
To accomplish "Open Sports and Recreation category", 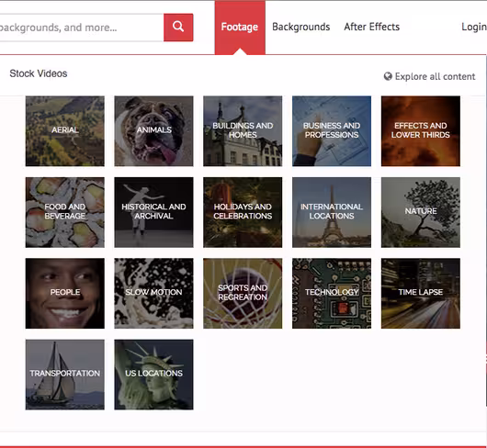I will click(243, 293).
